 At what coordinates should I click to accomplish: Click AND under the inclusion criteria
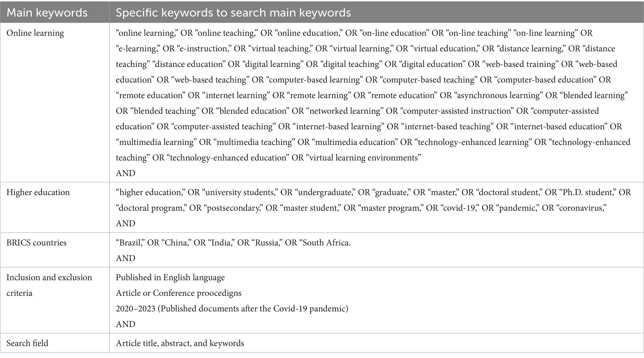126,324
